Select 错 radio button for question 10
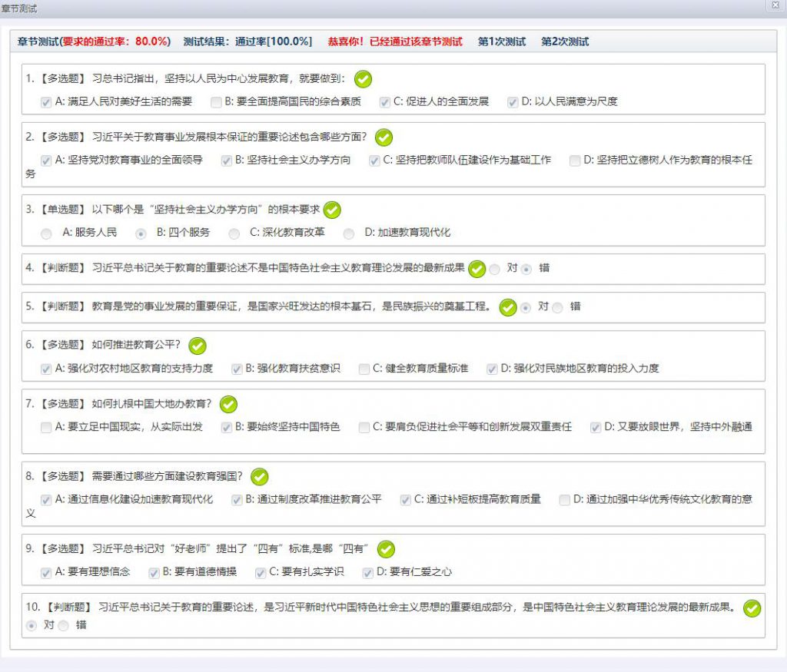The height and width of the screenshot is (672, 787). click(x=63, y=626)
